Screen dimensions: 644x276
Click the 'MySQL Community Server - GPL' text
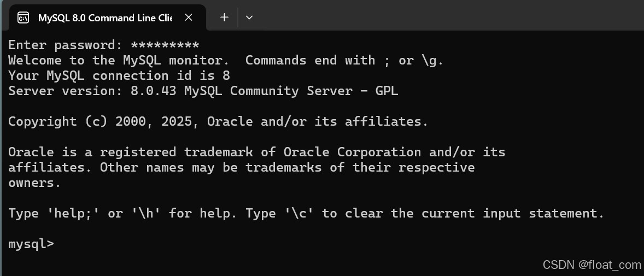click(291, 91)
